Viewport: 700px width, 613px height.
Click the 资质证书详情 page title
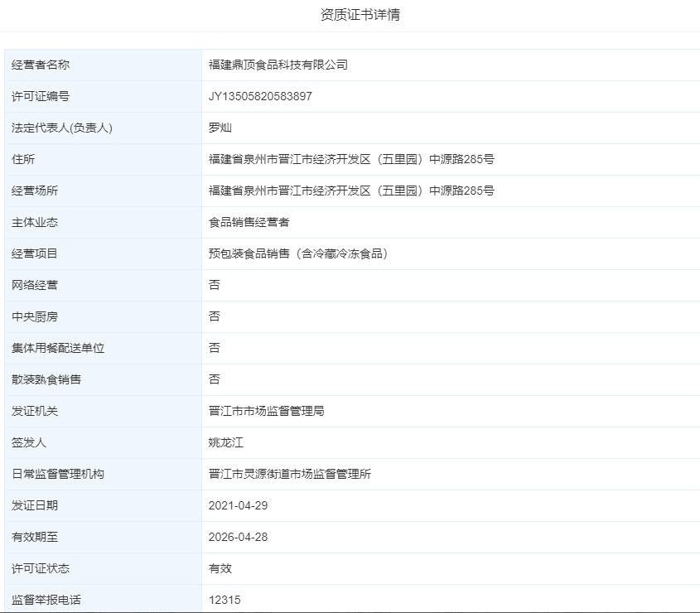tap(360, 15)
